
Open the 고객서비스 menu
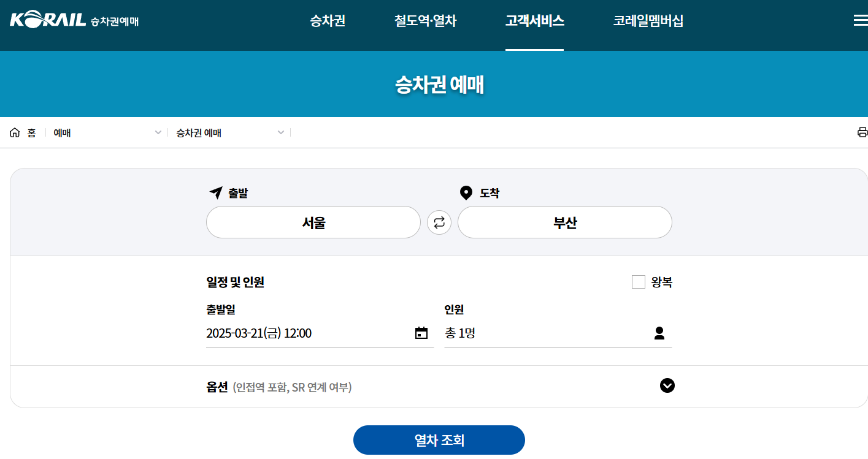pyautogui.click(x=534, y=21)
